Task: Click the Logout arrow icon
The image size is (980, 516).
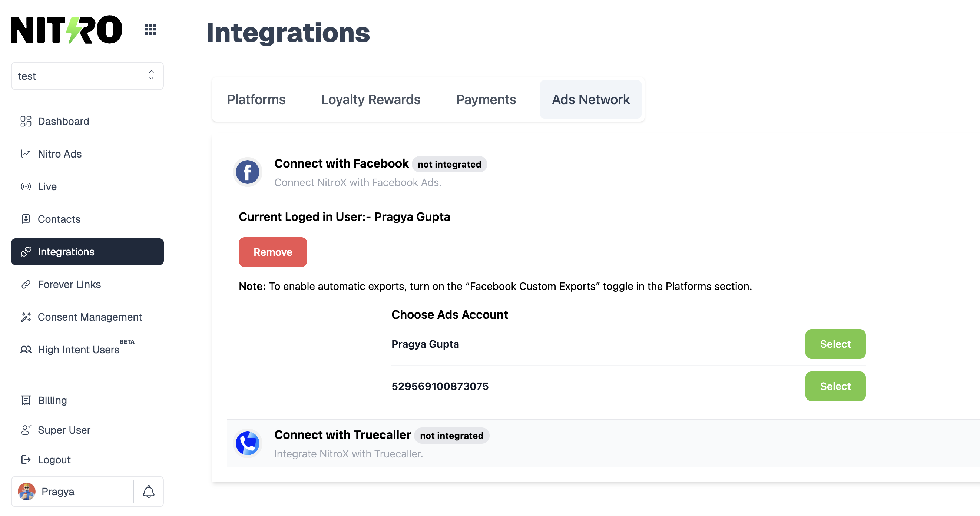Action: 26,460
